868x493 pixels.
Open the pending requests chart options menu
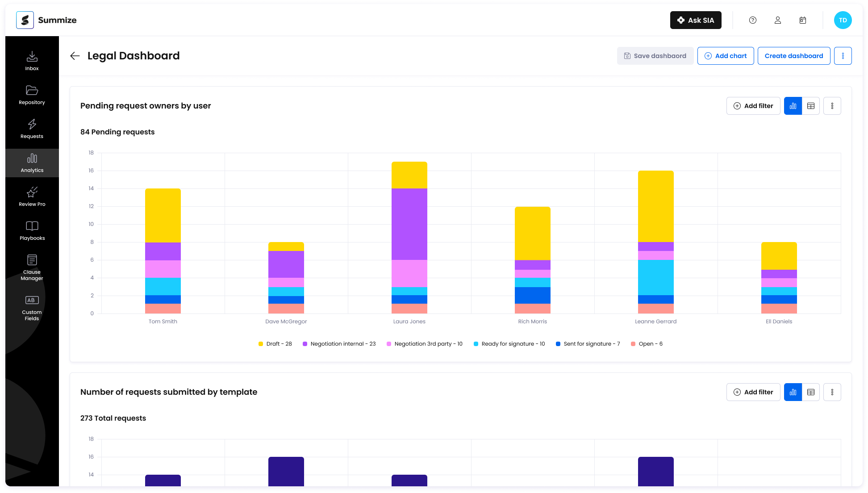[832, 106]
